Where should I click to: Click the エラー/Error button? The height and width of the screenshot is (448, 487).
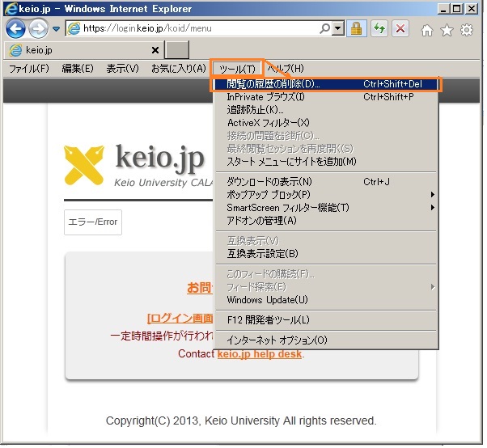tap(93, 222)
